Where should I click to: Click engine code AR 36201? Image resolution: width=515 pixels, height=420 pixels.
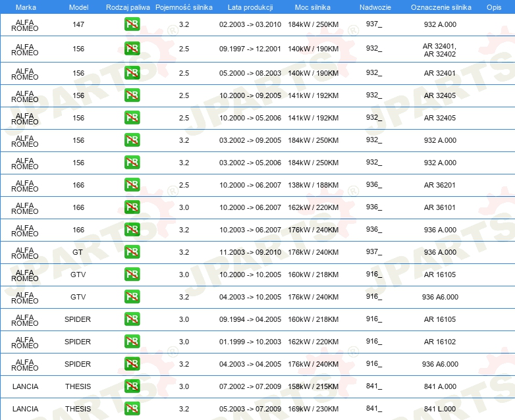click(439, 185)
